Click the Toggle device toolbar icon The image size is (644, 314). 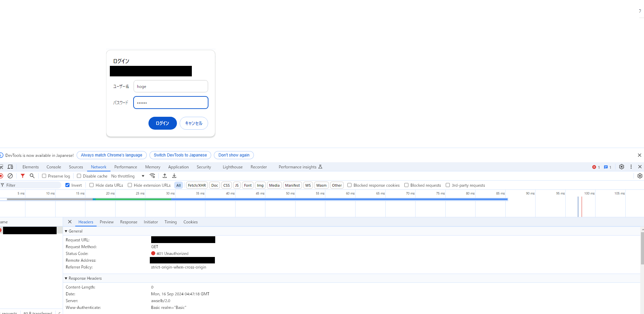point(10,167)
